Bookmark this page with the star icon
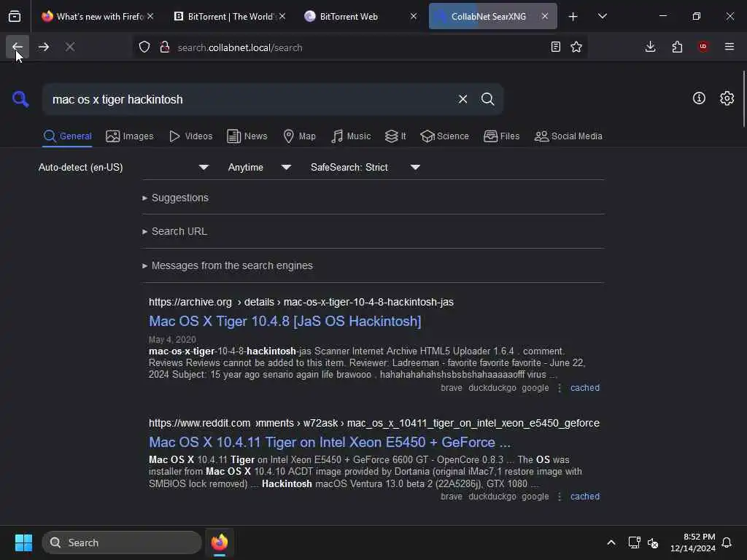 coord(576,47)
